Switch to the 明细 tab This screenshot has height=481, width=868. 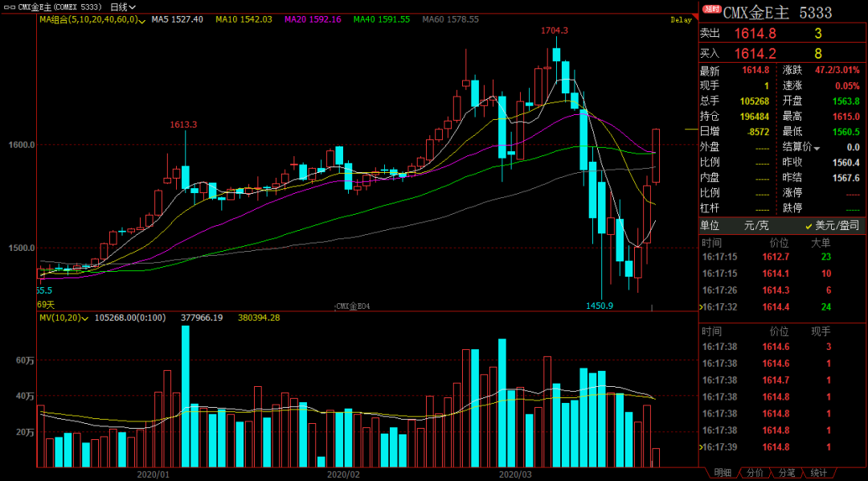(723, 473)
